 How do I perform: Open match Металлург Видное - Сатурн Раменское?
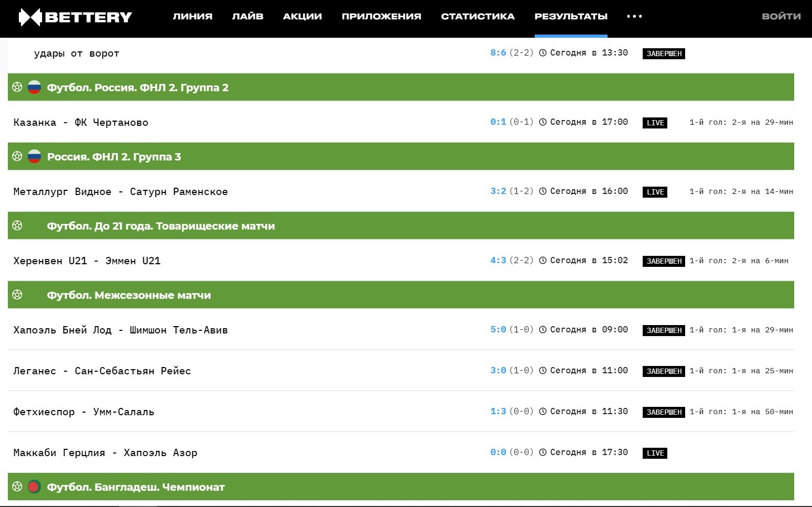pyautogui.click(x=121, y=191)
